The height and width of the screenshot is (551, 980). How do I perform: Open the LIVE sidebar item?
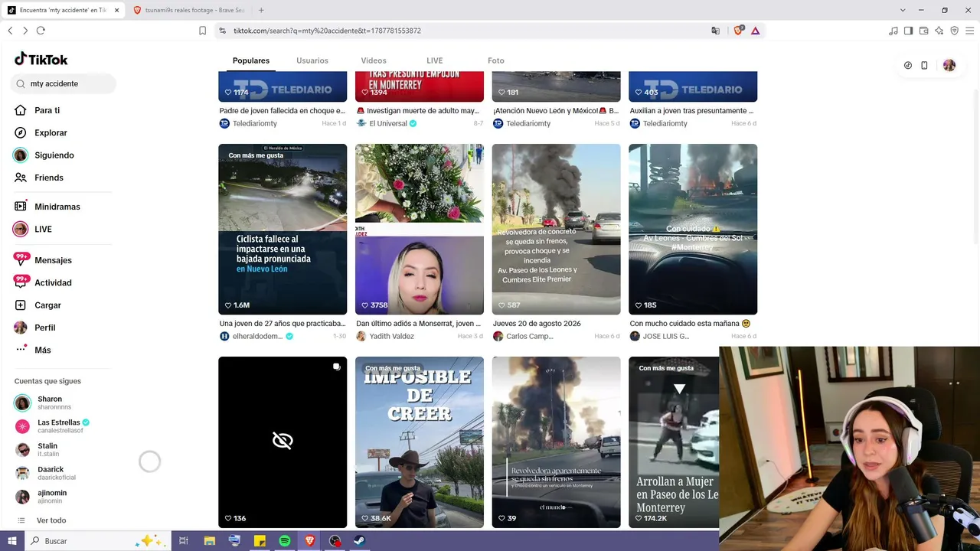pyautogui.click(x=43, y=229)
